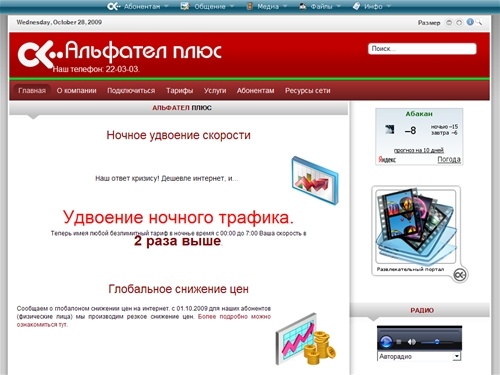
Task: Open the Тарифы page
Action: (179, 91)
